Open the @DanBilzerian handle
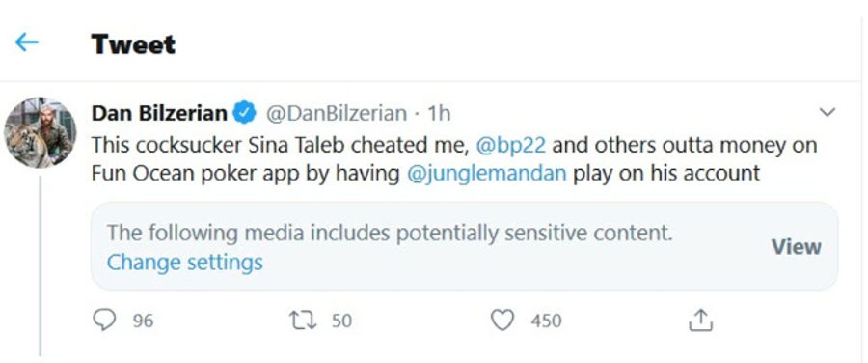 337,114
